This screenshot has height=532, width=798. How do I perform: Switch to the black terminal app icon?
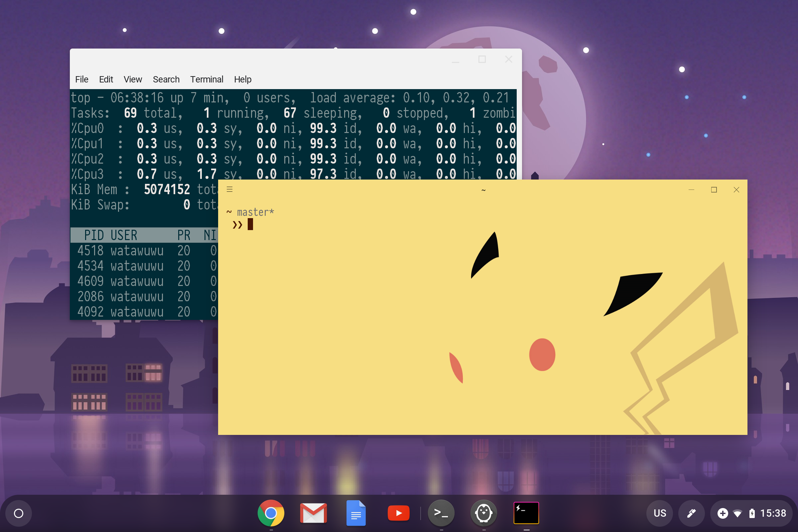(526, 513)
